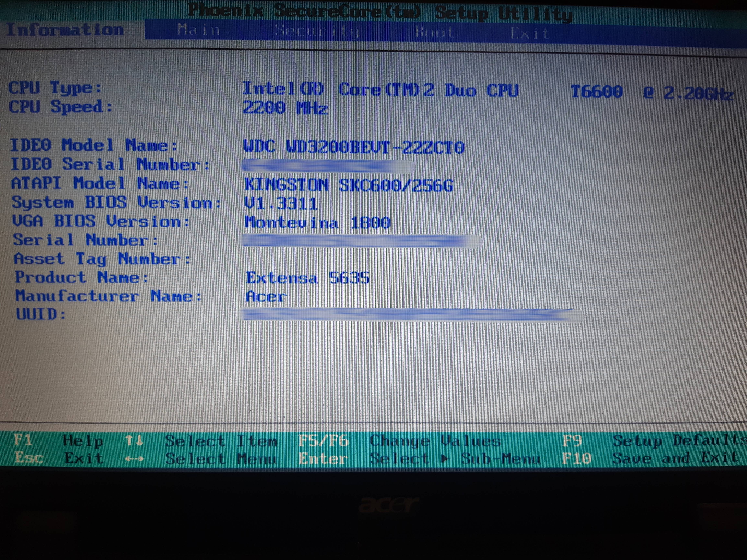The height and width of the screenshot is (560, 747).
Task: Click the Enter key hint
Action: [323, 459]
